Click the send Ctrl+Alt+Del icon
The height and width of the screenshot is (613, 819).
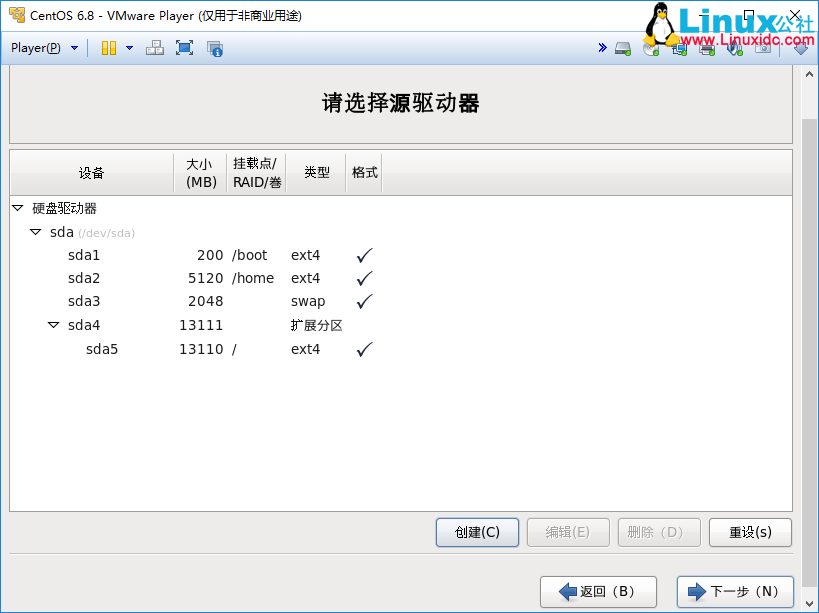155,48
